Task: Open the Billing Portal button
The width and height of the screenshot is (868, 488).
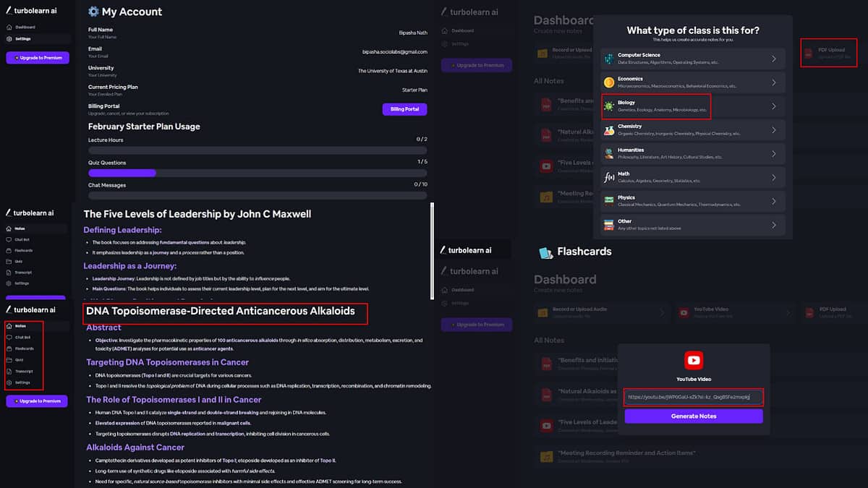Action: click(404, 109)
